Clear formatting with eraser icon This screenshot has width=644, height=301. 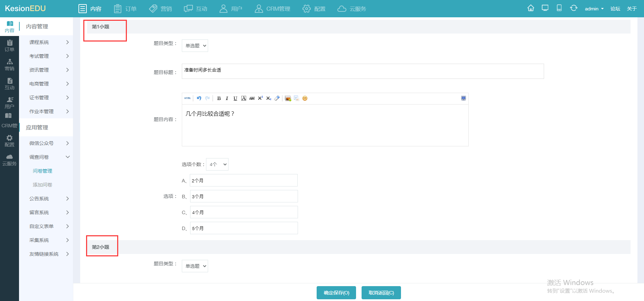[277, 98]
